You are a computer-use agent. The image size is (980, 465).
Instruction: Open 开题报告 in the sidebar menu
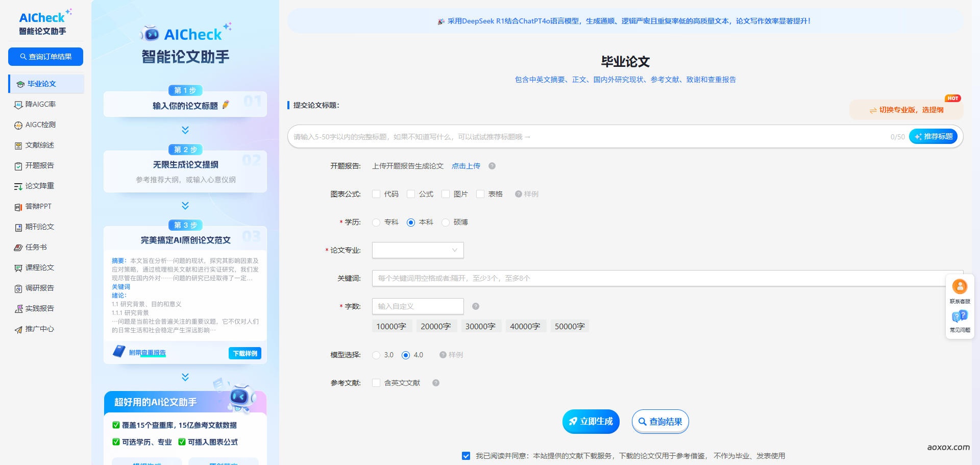pyautogui.click(x=39, y=166)
